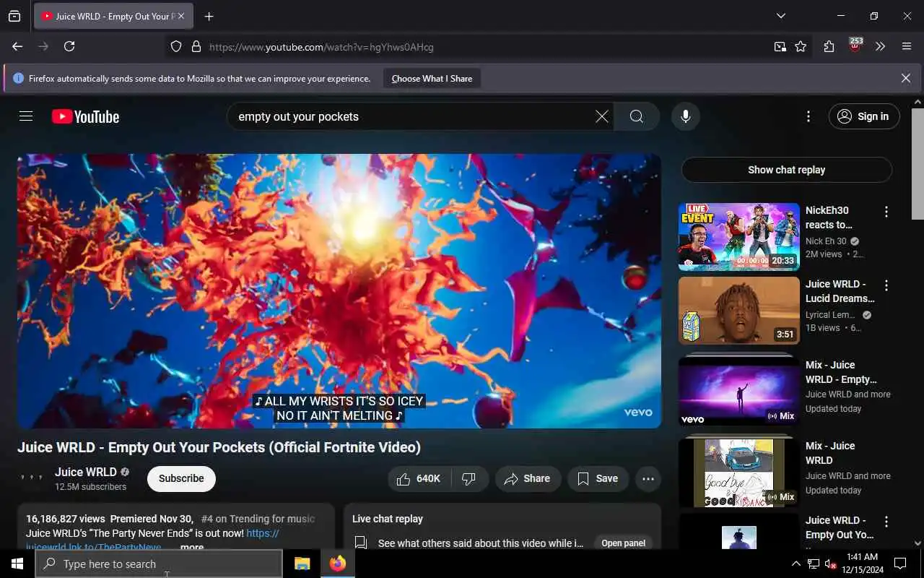Open Juice WRLD channel name link
The image size is (924, 578).
tap(85, 472)
